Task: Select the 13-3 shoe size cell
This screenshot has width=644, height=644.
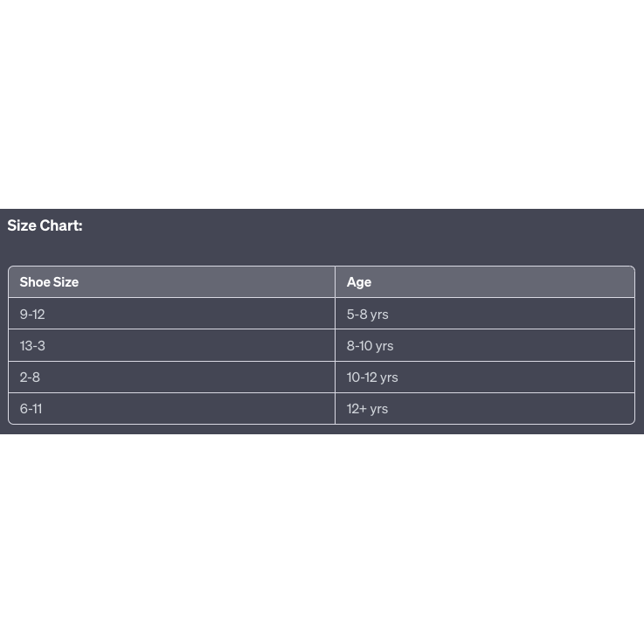Action: click(x=32, y=345)
